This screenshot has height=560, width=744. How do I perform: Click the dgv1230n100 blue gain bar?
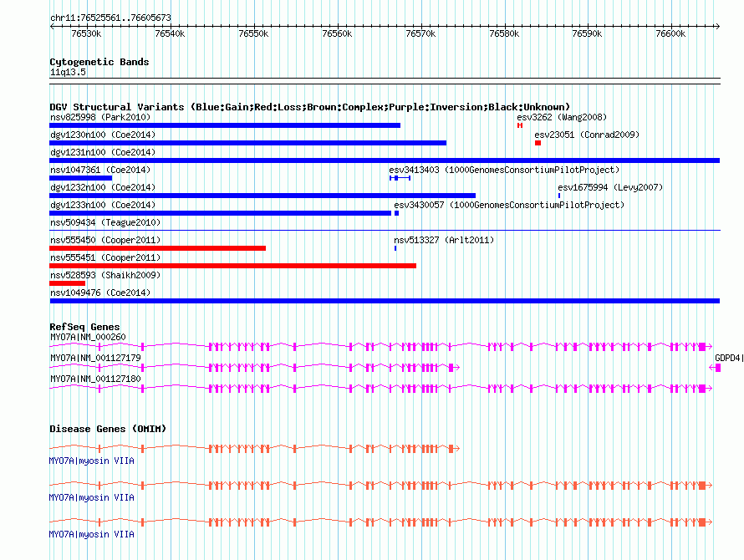point(247,143)
